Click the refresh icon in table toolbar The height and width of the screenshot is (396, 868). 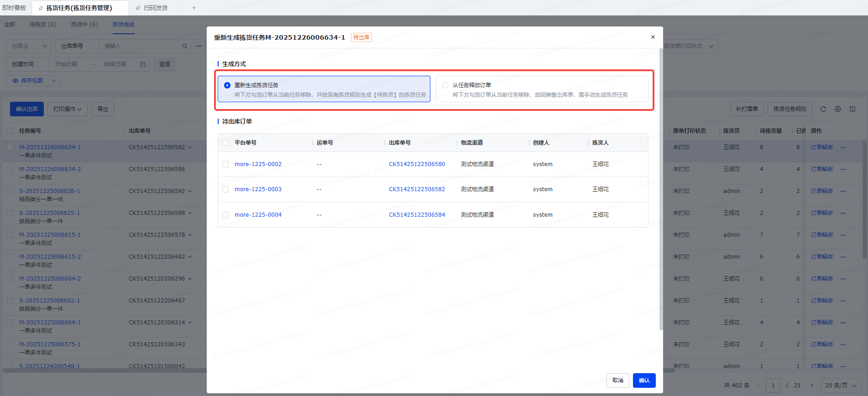(823, 109)
